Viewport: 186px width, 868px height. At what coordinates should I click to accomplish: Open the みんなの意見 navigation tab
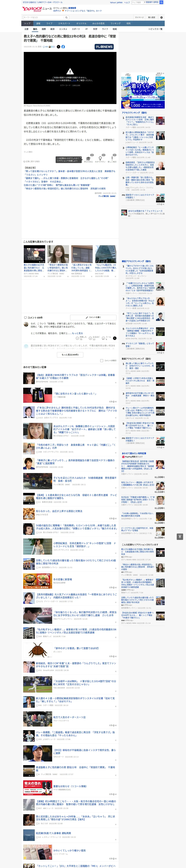click(98, 23)
